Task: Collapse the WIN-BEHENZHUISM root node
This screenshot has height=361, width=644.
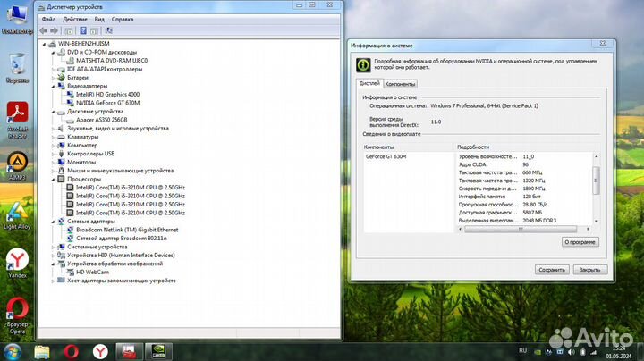Action: coord(45,44)
